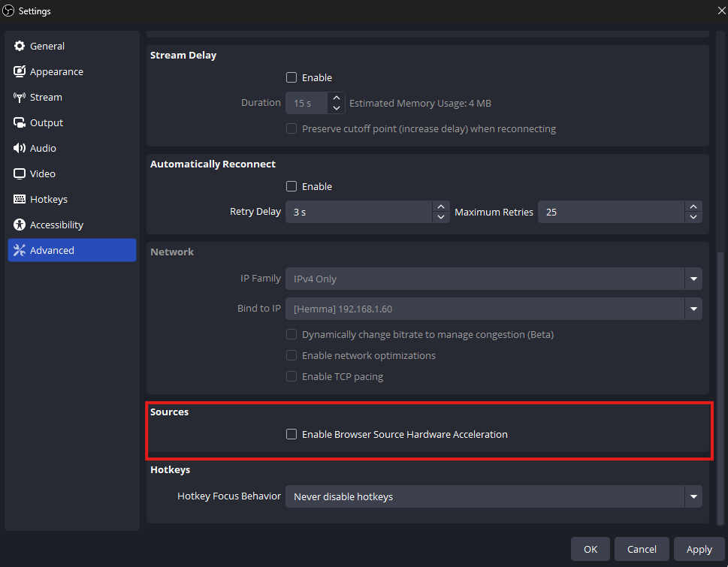Click the Video monitor icon
This screenshot has height=567, width=728.
click(20, 173)
